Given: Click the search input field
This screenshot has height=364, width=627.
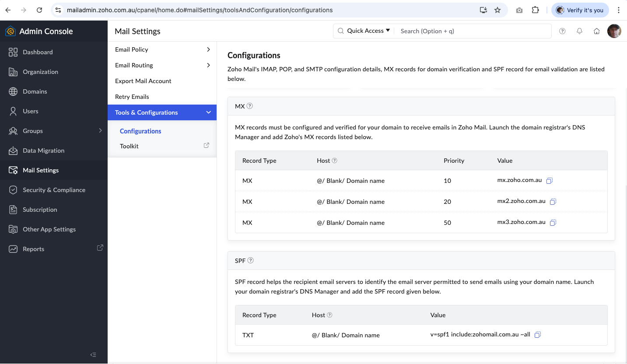Looking at the screenshot, I should point(473,31).
